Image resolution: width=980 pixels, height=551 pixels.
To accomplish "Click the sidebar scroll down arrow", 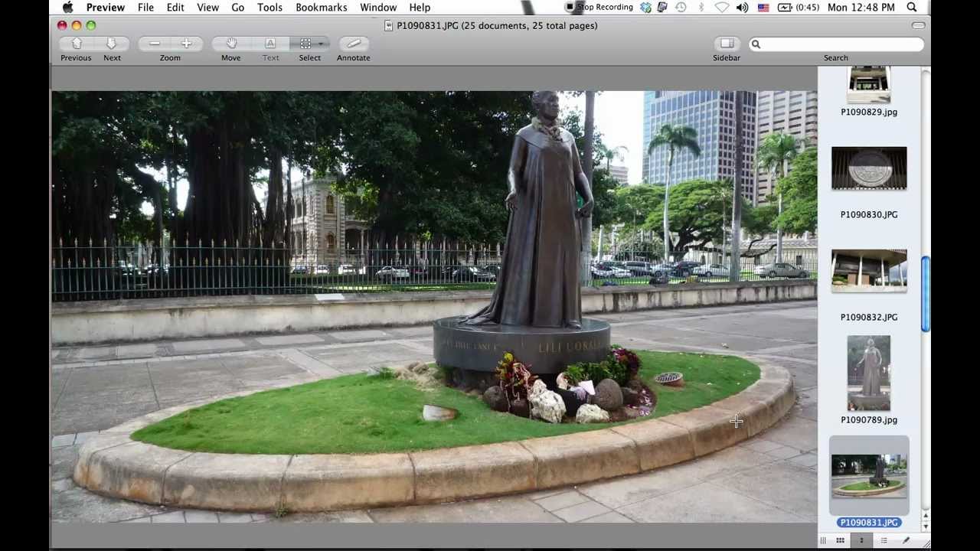I will pos(926,527).
